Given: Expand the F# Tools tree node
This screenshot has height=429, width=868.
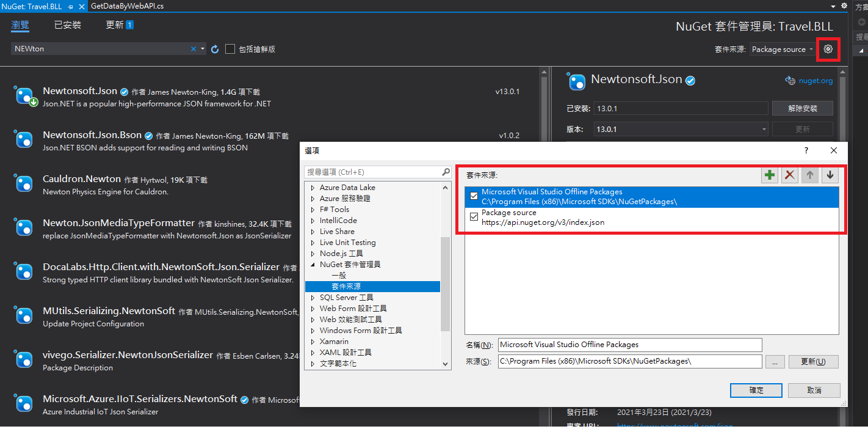Looking at the screenshot, I should point(313,210).
